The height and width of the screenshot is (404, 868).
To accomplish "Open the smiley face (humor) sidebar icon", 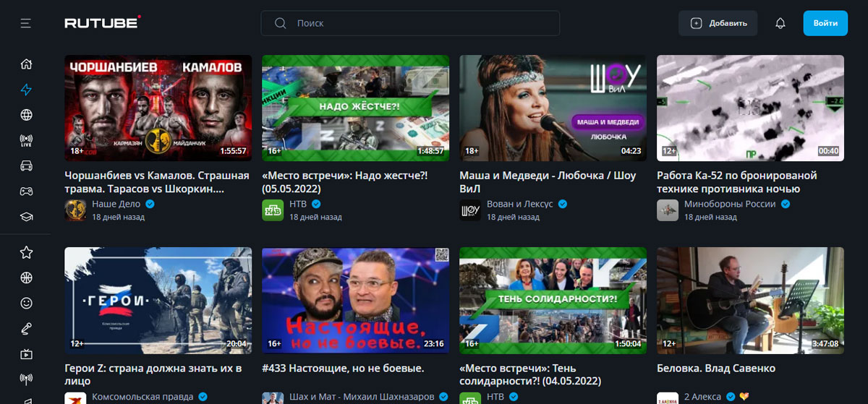I will pyautogui.click(x=26, y=303).
